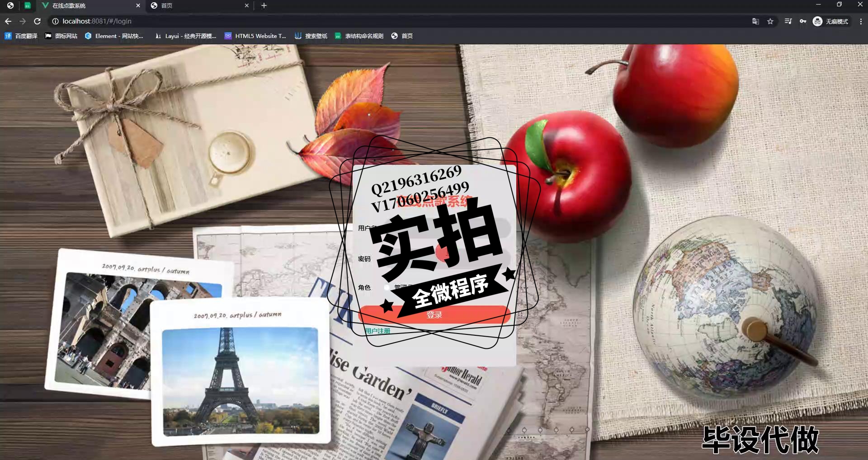Open the browser three-dot menu

[861, 21]
